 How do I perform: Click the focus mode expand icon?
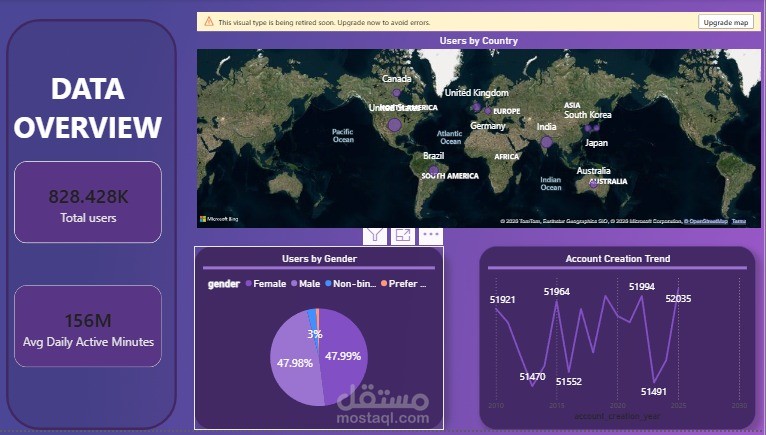403,236
